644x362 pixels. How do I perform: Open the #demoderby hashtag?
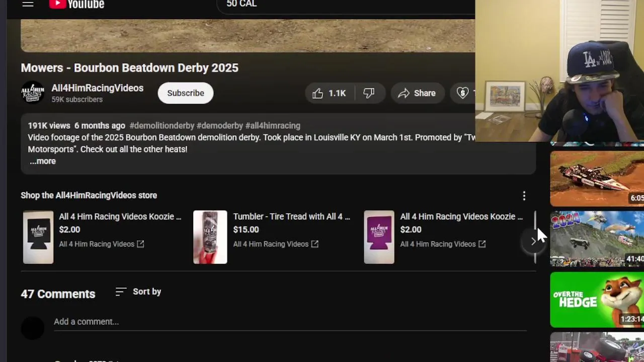[x=220, y=126]
